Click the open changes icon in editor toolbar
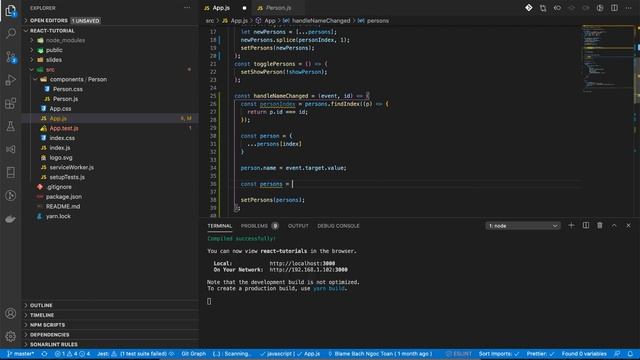This screenshot has height=360, width=640. 543,8
